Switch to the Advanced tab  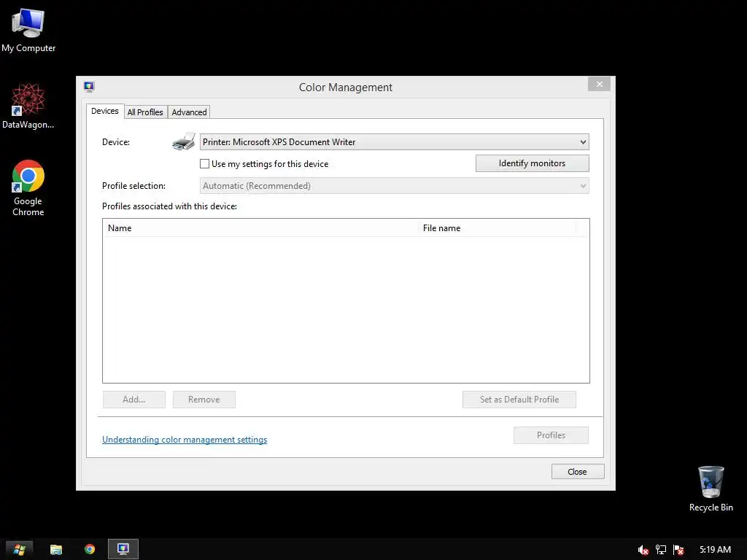[189, 112]
